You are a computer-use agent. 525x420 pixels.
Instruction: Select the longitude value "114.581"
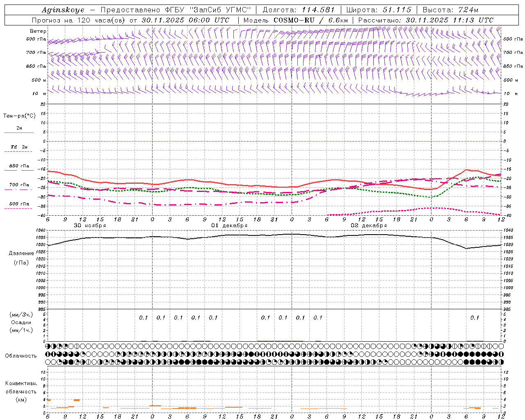(318, 10)
